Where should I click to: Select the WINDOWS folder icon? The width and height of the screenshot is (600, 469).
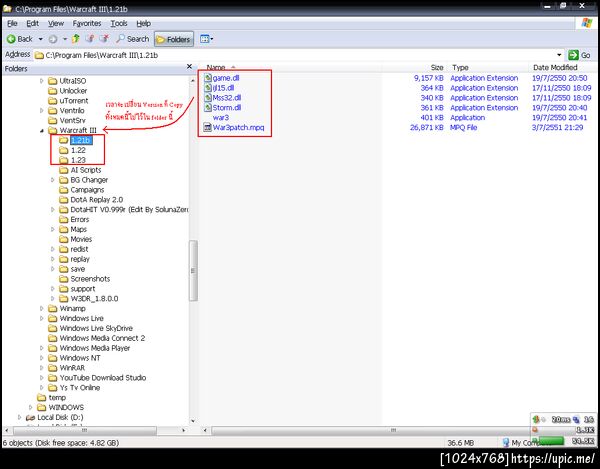pyautogui.click(x=41, y=408)
